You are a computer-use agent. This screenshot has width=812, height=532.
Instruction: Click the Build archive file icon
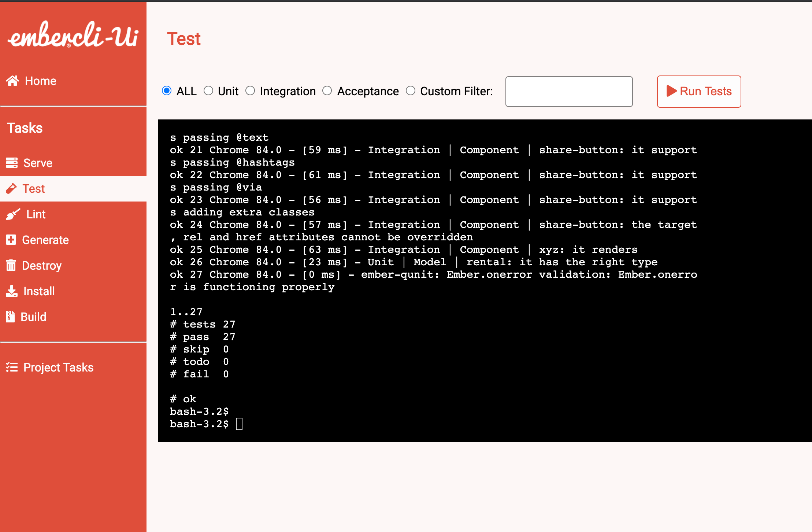coord(10,317)
